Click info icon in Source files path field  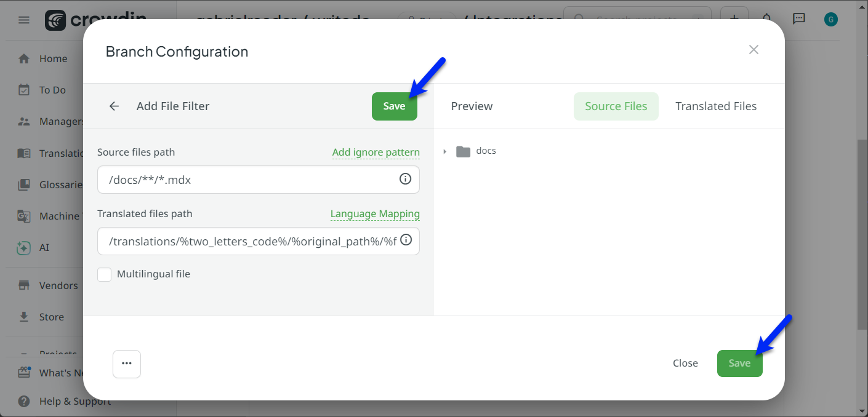pos(405,179)
